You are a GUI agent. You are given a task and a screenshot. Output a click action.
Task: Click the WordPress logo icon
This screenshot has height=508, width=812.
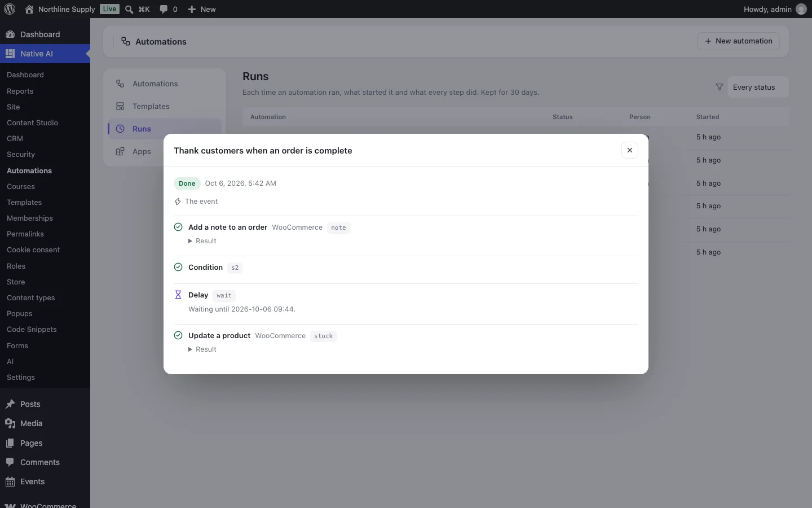(x=10, y=9)
